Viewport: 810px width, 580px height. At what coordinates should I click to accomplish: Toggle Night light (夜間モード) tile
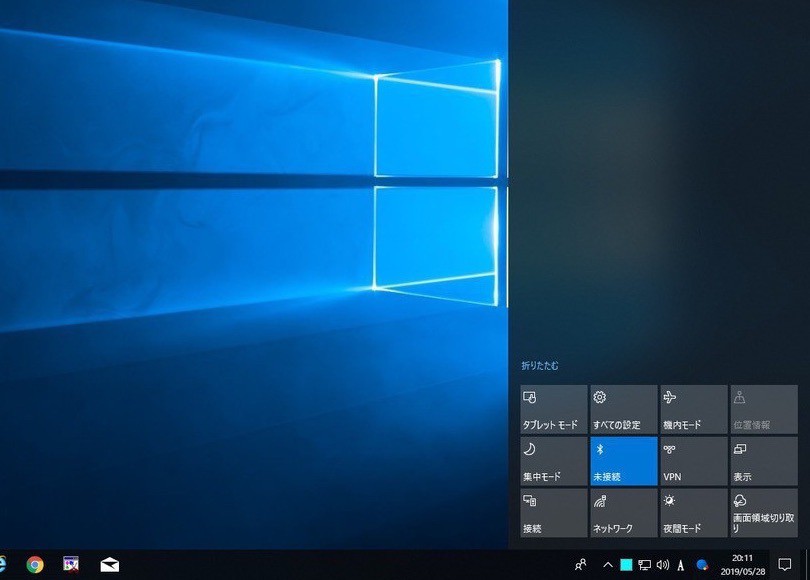point(694,513)
